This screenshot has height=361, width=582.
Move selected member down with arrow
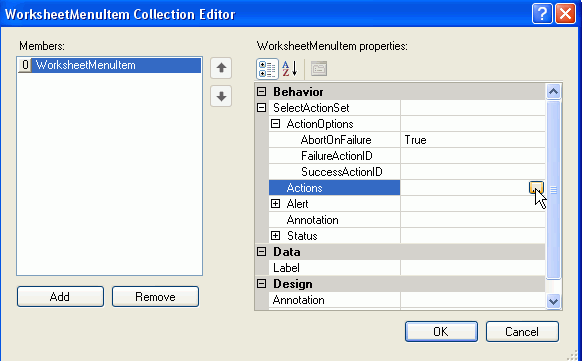[221, 96]
